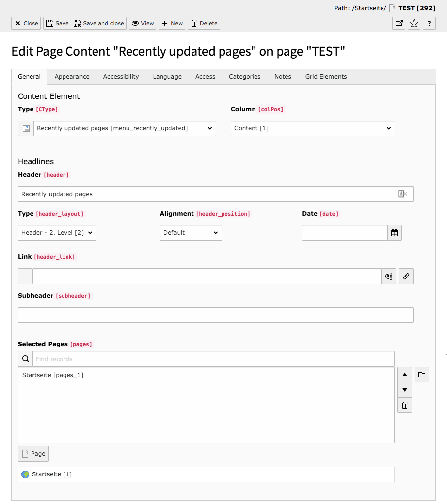Screen dimensions: 447x504
Task: Click Save and close button
Action: pos(99,23)
